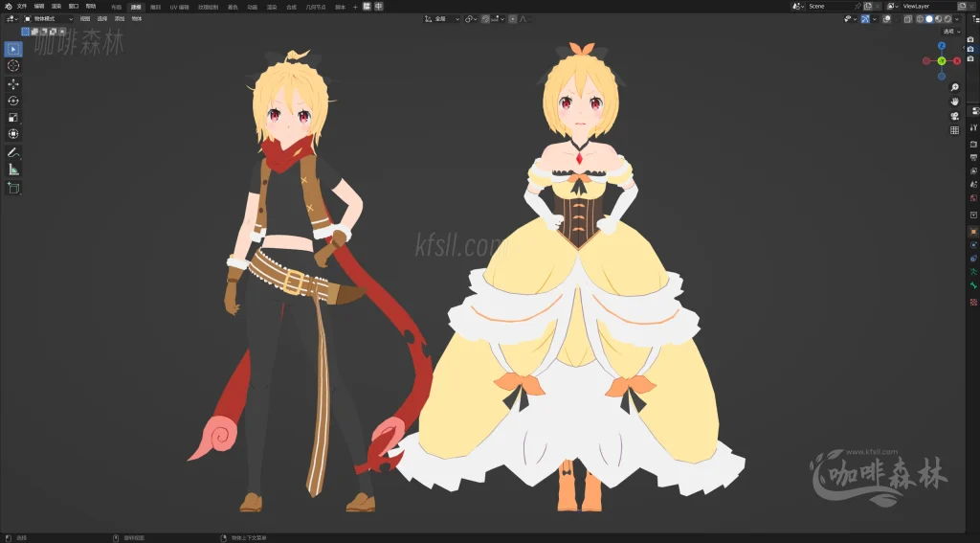Select the 3D Cursor tool
Viewport: 980px width, 543px height.
pyautogui.click(x=13, y=66)
